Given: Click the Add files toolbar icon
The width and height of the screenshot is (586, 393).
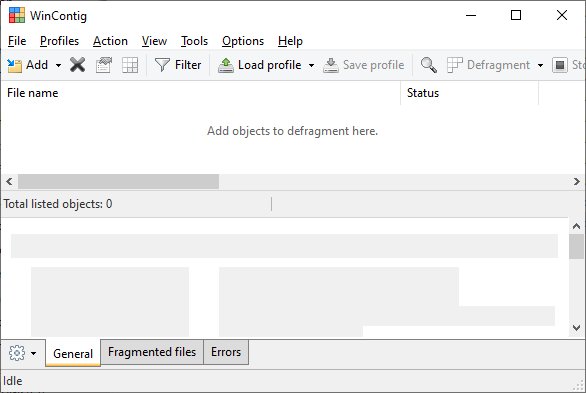Looking at the screenshot, I should [15, 65].
